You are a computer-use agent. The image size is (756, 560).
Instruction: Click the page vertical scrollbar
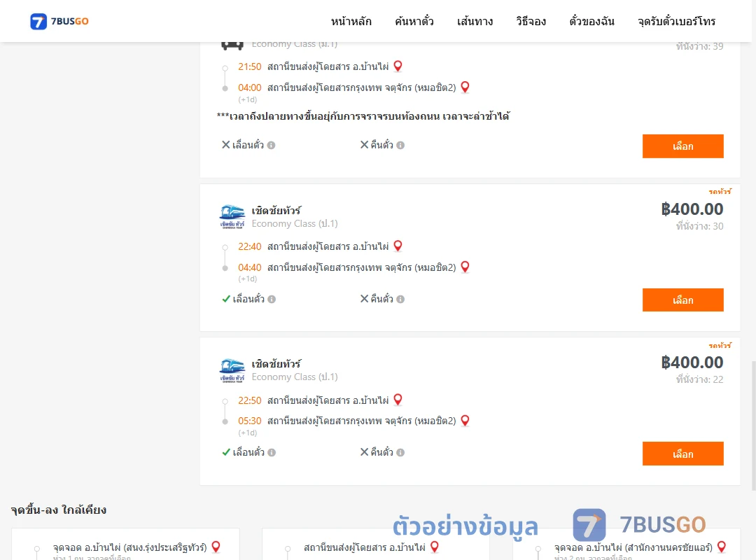click(754, 424)
